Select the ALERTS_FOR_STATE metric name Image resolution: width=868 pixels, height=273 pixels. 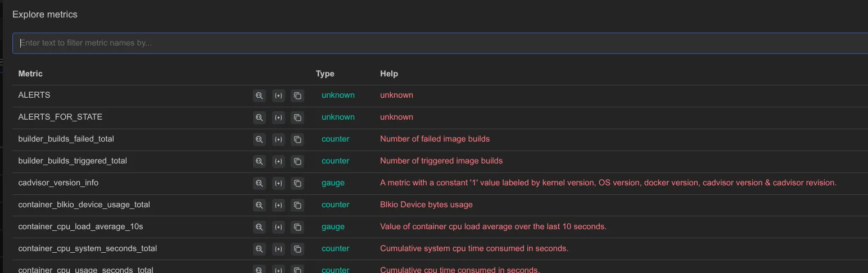[60, 117]
